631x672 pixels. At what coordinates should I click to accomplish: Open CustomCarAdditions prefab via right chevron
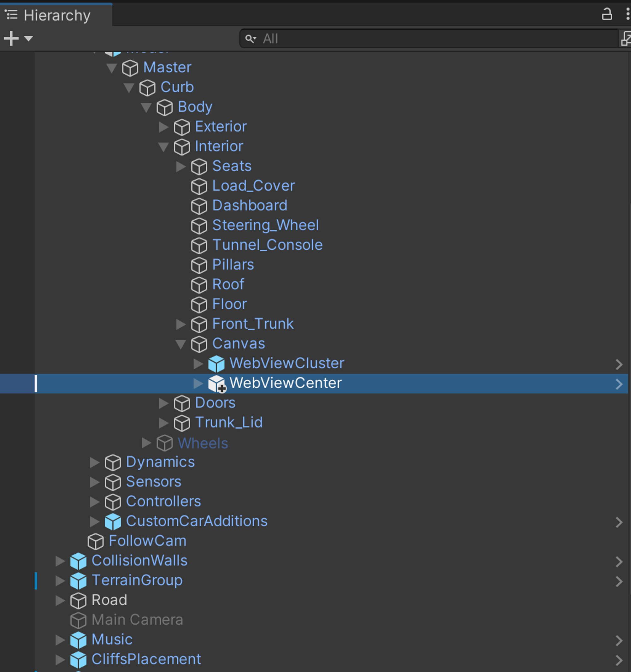(x=618, y=522)
